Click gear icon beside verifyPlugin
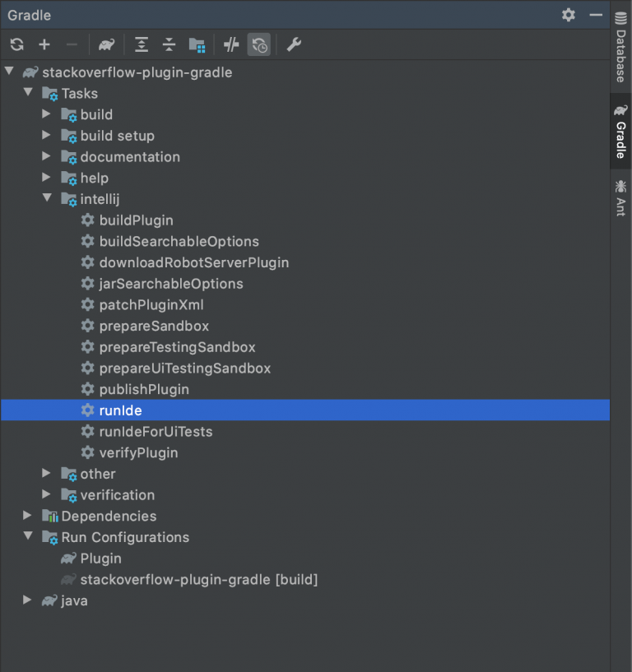 (x=87, y=452)
